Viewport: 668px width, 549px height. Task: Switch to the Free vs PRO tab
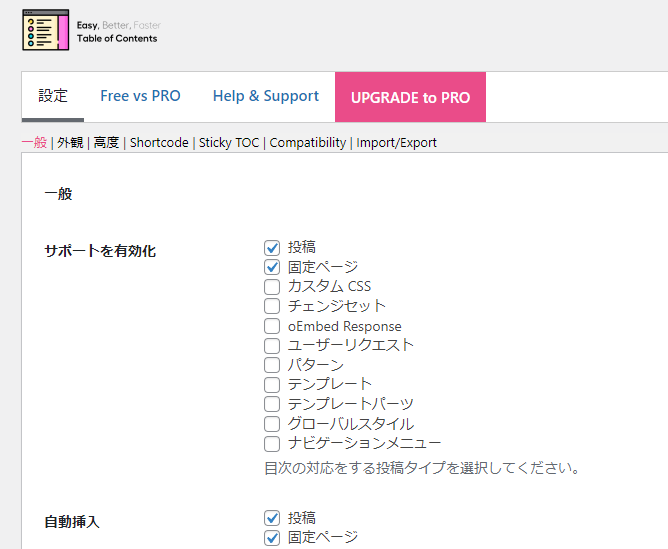[140, 96]
